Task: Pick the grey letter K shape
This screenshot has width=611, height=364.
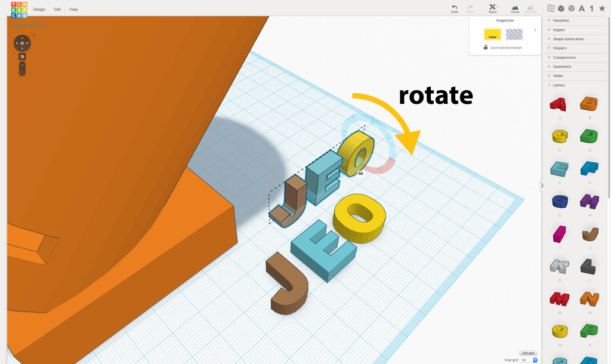Action: 560,267
